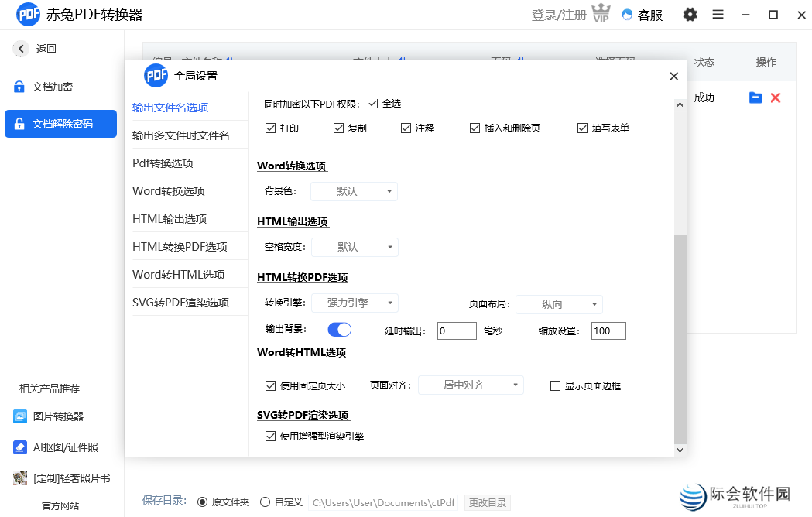Click the back arrow 返回 icon

click(20, 48)
